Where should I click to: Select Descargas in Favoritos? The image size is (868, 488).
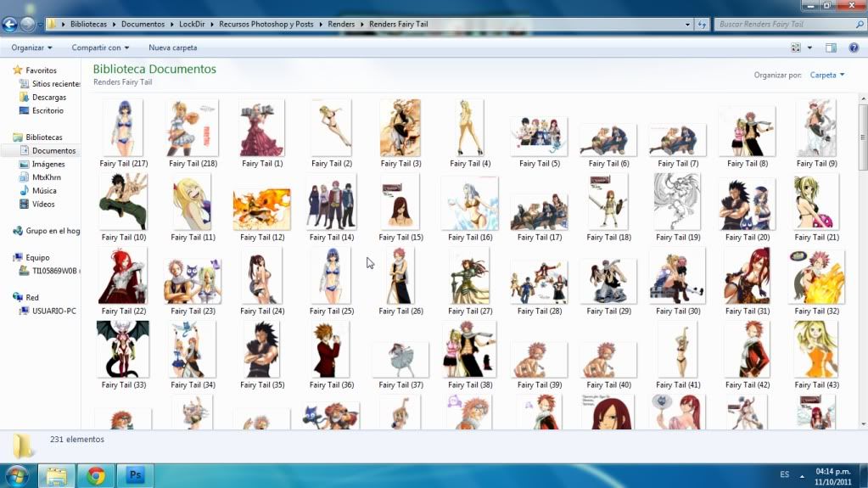(48, 98)
